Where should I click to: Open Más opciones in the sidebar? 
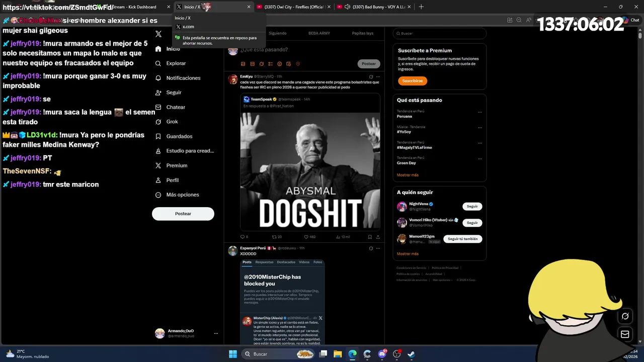pyautogui.click(x=177, y=195)
